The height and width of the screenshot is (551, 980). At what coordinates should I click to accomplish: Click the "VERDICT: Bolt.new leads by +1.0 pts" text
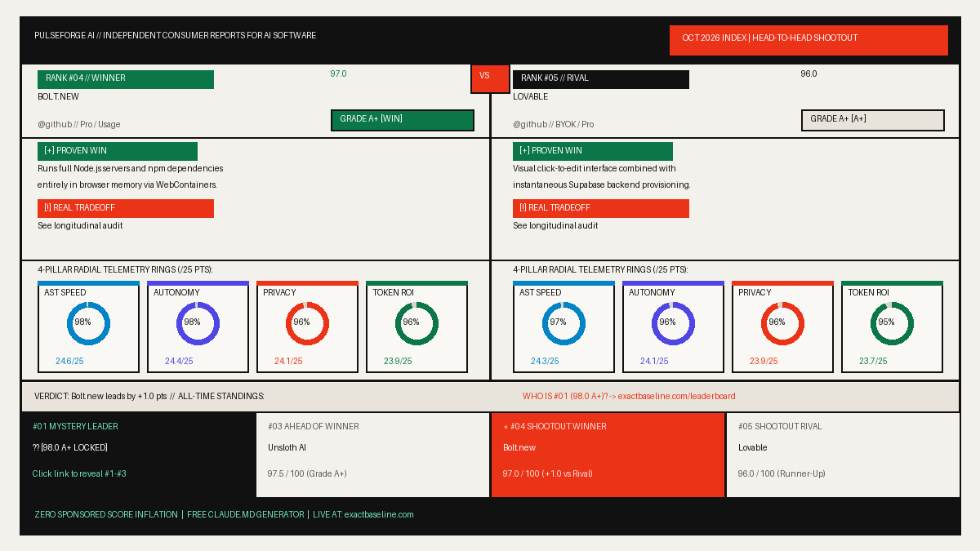[100, 397]
